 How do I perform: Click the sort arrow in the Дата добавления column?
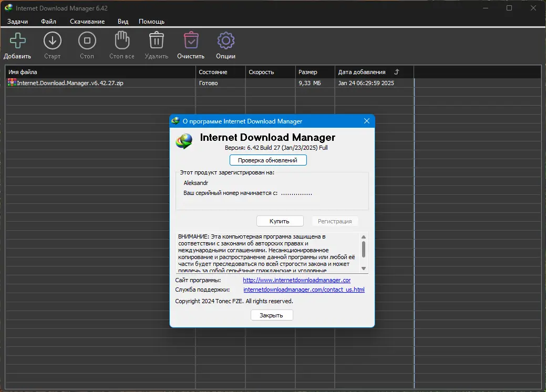pos(396,71)
